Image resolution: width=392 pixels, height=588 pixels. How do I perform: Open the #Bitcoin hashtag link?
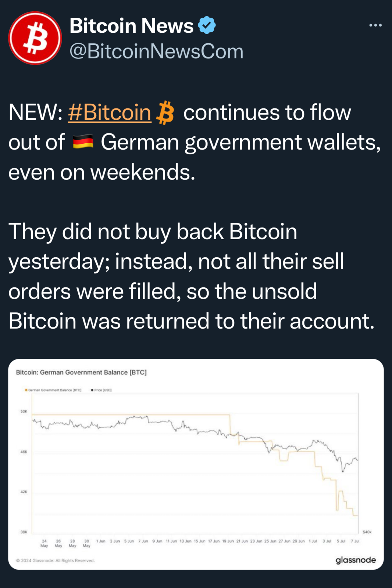(110, 112)
